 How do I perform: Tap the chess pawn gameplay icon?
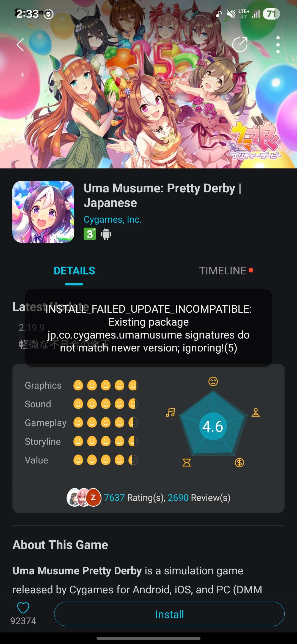pyautogui.click(x=256, y=412)
